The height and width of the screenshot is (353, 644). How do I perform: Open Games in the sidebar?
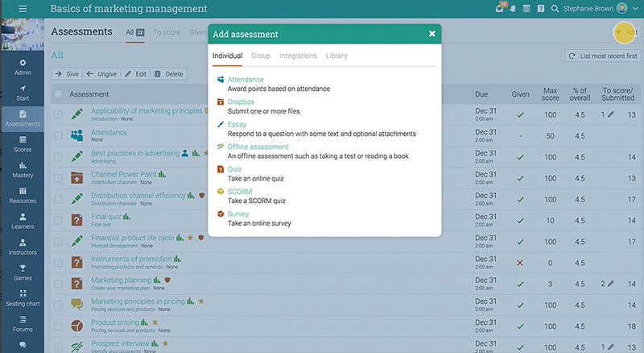tap(23, 272)
